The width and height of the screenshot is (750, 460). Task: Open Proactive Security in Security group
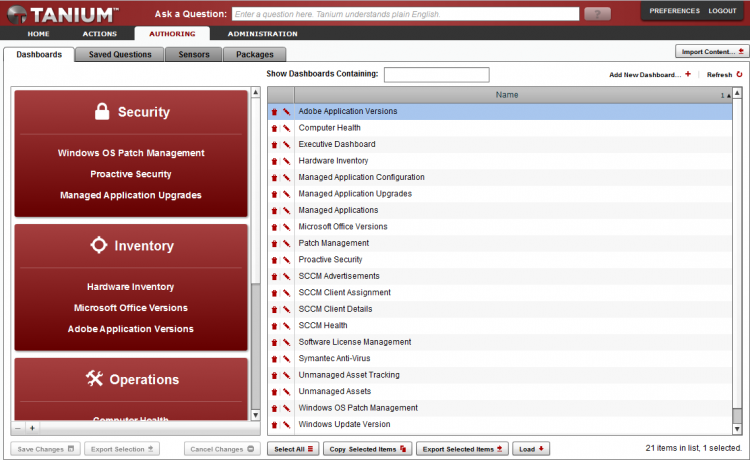(x=131, y=174)
